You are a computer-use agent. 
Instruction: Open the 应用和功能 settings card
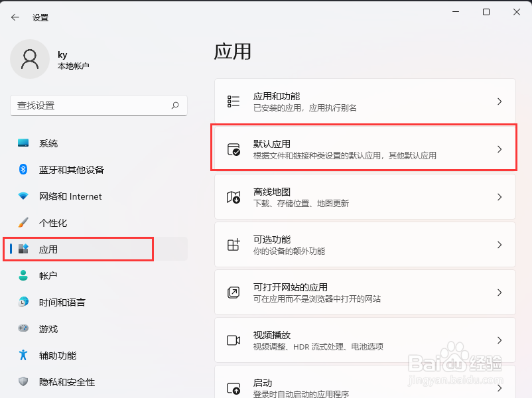tap(365, 101)
